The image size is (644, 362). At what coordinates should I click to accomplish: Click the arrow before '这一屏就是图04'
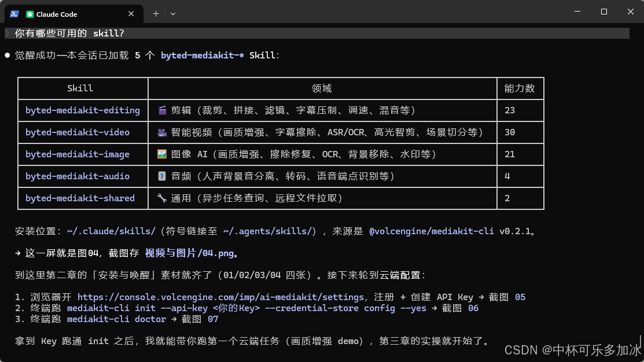click(18, 253)
